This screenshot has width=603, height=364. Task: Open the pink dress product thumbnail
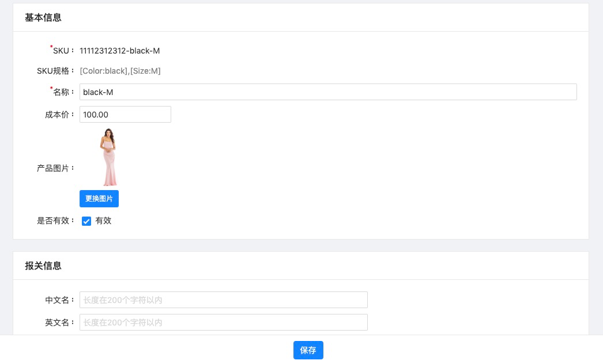click(108, 157)
